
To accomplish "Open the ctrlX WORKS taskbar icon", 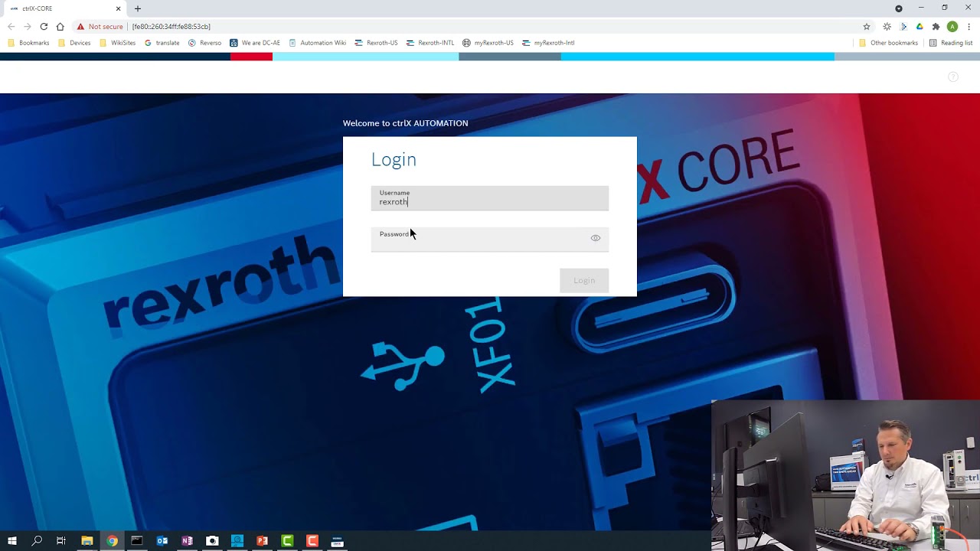I will click(338, 541).
